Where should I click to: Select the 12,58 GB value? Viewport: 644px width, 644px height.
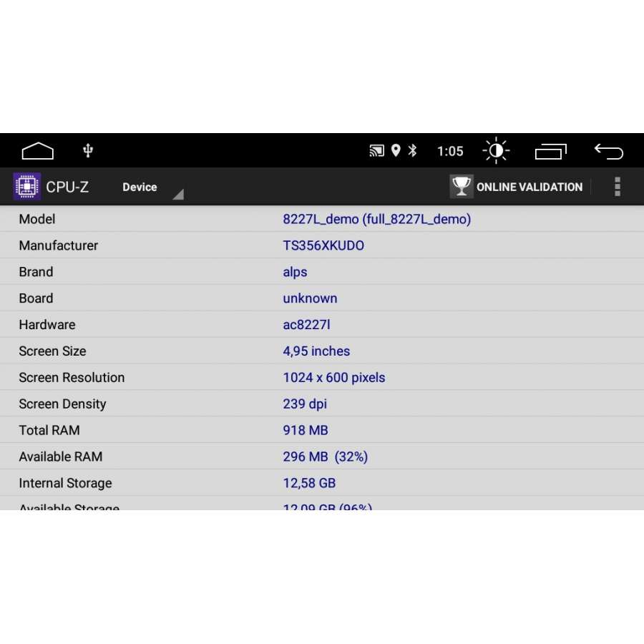coord(309,484)
